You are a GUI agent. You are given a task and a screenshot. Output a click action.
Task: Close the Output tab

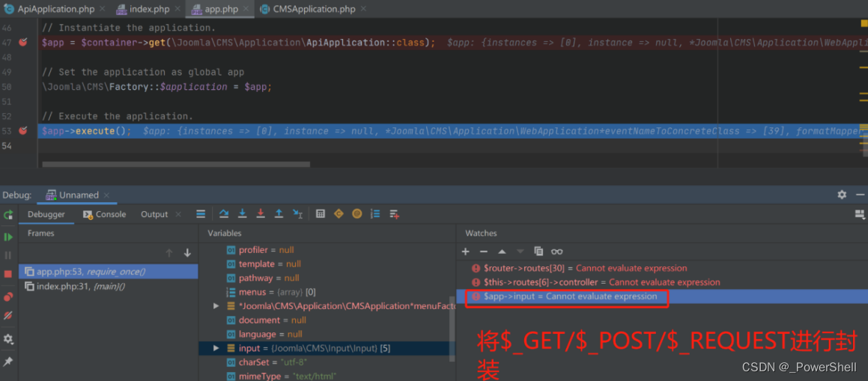[x=178, y=215]
